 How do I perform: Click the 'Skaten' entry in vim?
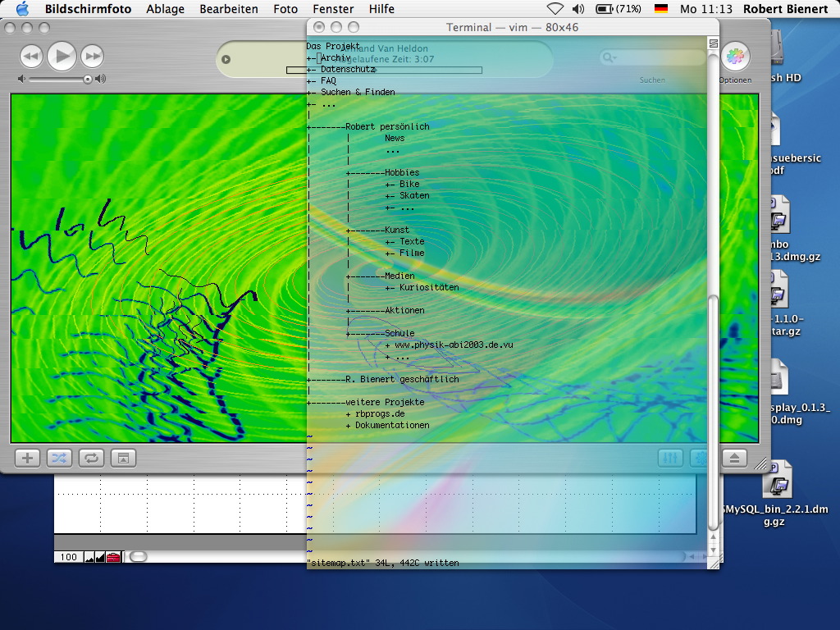coord(414,195)
